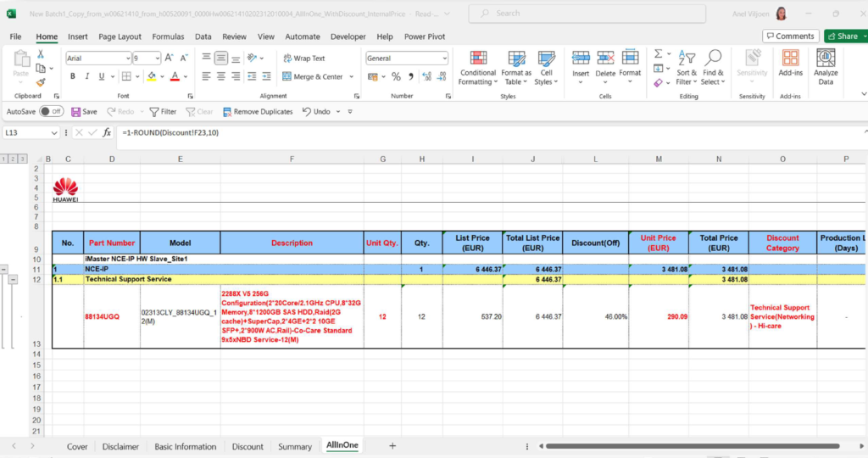Screen dimensions: 868x458
Task: Toggle Wrap Text for cell
Action: 303,59
